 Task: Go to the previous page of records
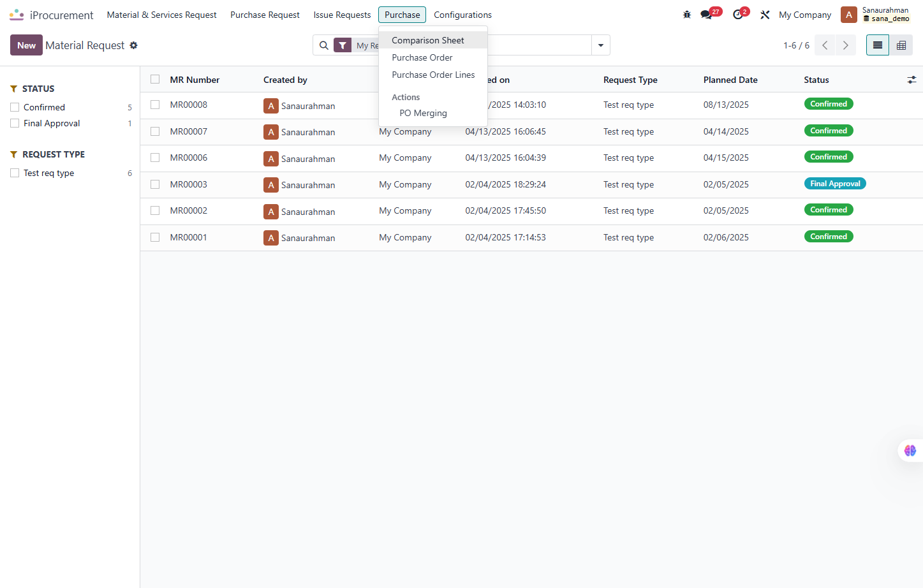click(x=825, y=45)
